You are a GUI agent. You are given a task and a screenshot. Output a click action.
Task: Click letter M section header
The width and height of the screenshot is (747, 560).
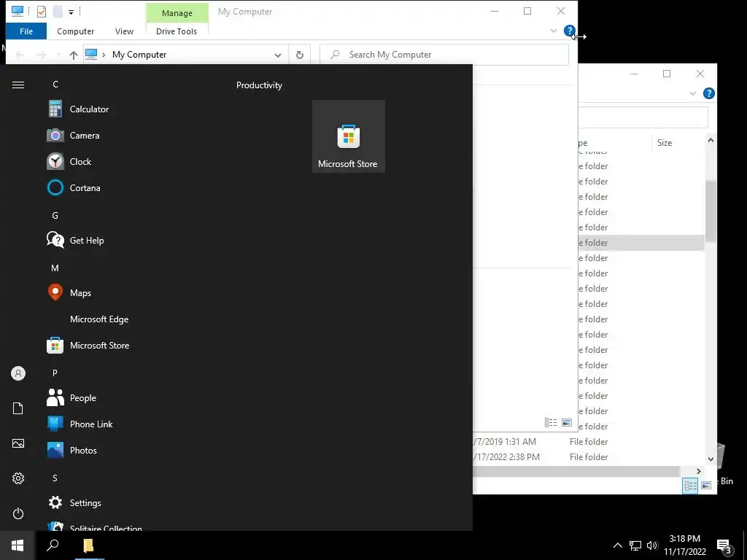click(x=55, y=268)
